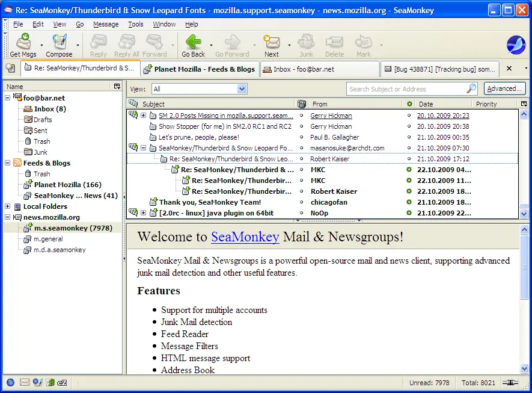Open the folder pane column picker
This screenshot has height=393, width=532.
point(117,86)
